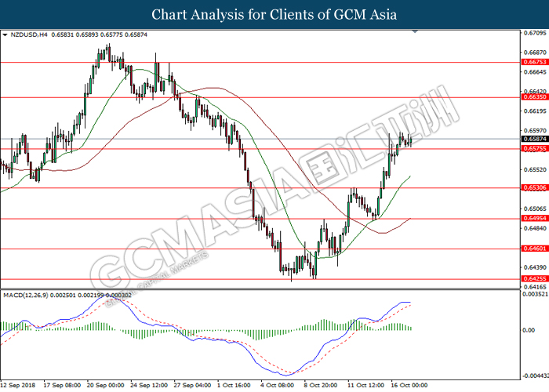The height and width of the screenshot is (392, 549).
Task: Click the 20 Sep 00:00 time label
Action: click(105, 386)
